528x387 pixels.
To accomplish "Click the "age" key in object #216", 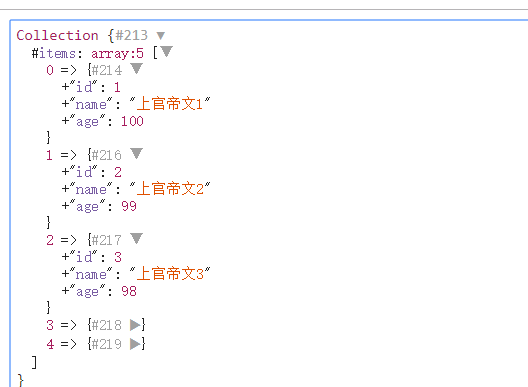I will [88, 206].
